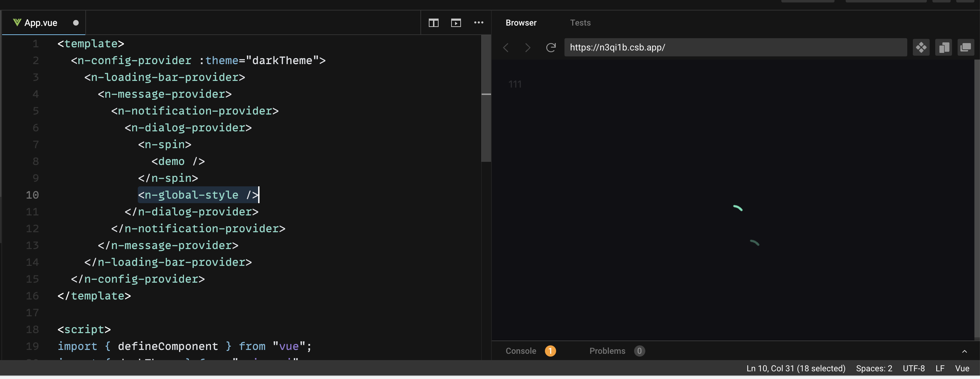
Task: Click the preview pane icon beside split view
Action: 456,22
